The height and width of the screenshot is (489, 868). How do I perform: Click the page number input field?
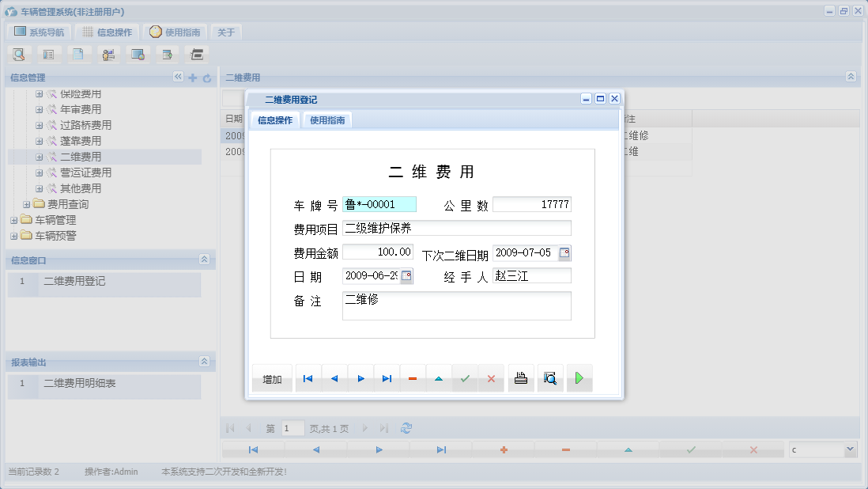point(292,427)
